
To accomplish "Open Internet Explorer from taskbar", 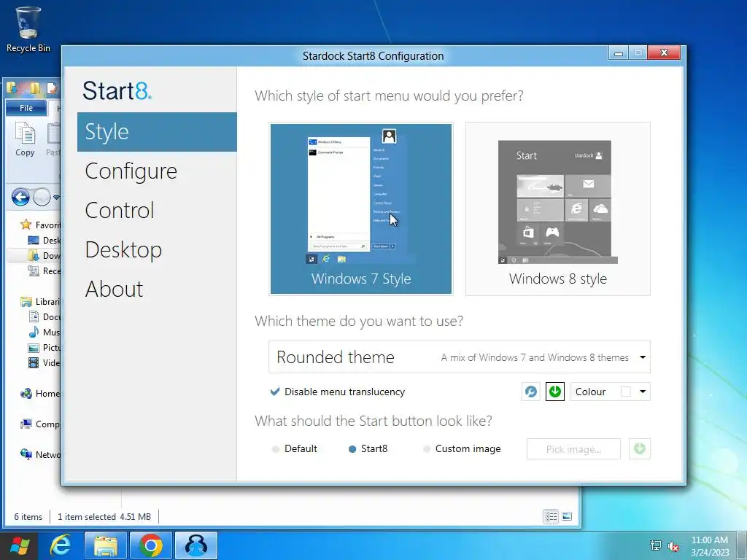I will [61, 546].
